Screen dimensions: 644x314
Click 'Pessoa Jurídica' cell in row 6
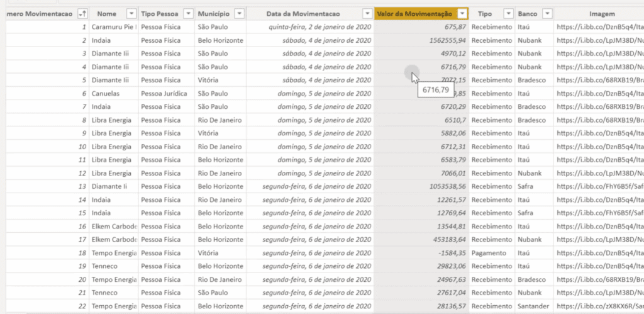[167, 93]
